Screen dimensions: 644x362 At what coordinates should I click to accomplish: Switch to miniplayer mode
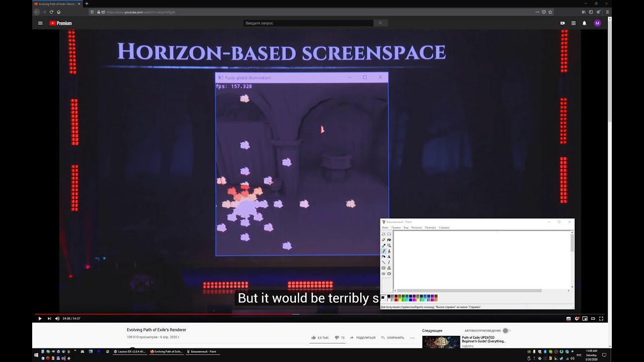585,319
